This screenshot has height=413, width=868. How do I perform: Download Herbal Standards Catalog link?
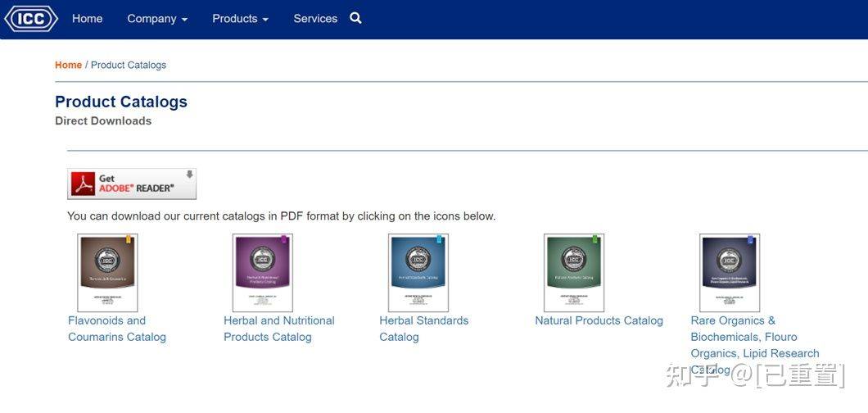click(423, 329)
